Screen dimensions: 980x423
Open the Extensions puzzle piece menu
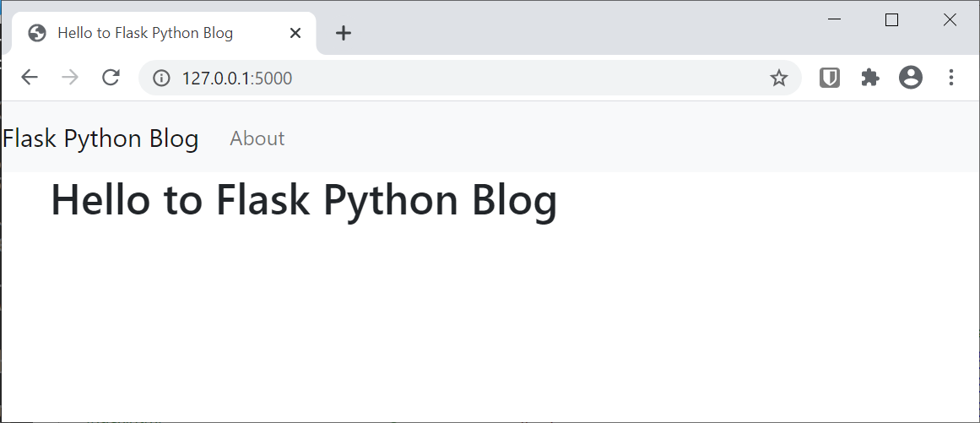869,78
